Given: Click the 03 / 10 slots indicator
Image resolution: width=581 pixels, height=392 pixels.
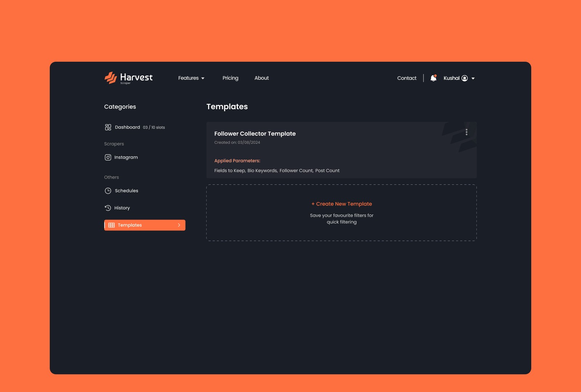Looking at the screenshot, I should coord(154,127).
